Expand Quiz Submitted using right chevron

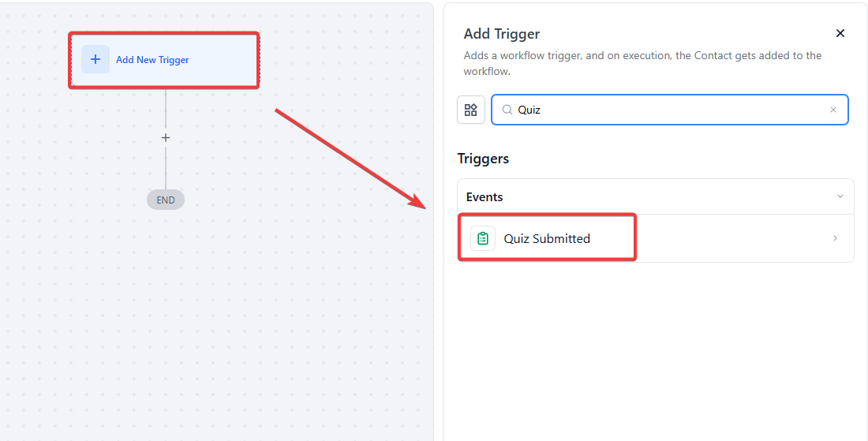836,238
